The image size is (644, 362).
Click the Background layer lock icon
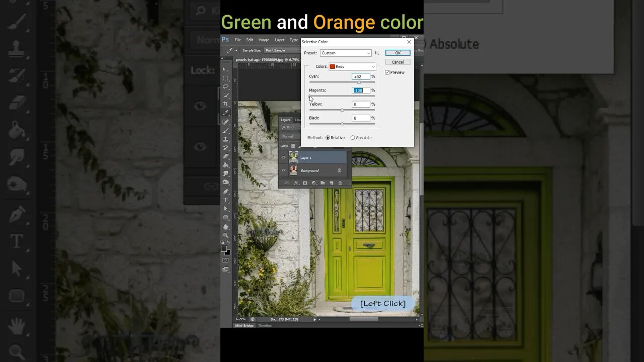click(339, 170)
